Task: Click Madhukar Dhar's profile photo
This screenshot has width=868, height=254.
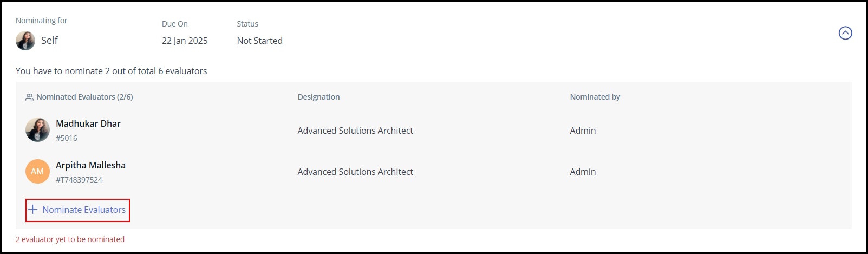Action: [37, 130]
